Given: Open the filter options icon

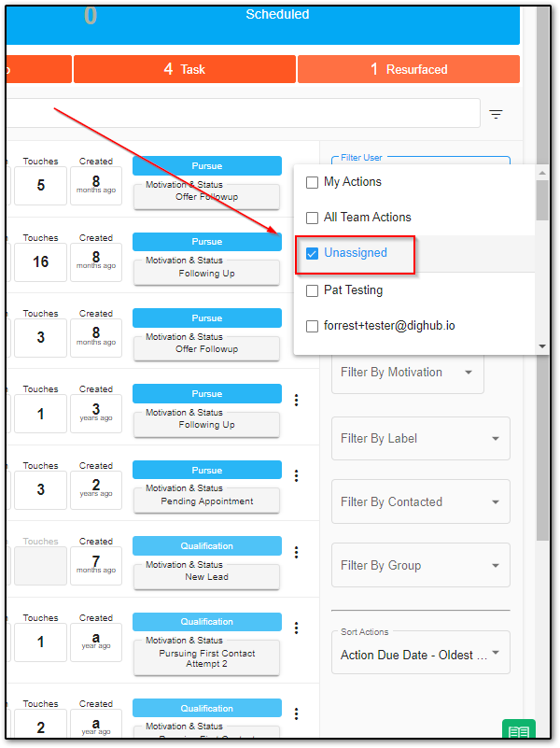Looking at the screenshot, I should point(496,114).
